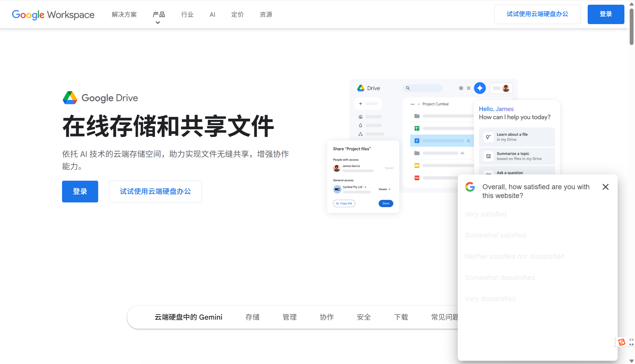The height and width of the screenshot is (364, 635).
Task: Choose 'Somewhat dissatisfied' survey option
Action: point(500,277)
